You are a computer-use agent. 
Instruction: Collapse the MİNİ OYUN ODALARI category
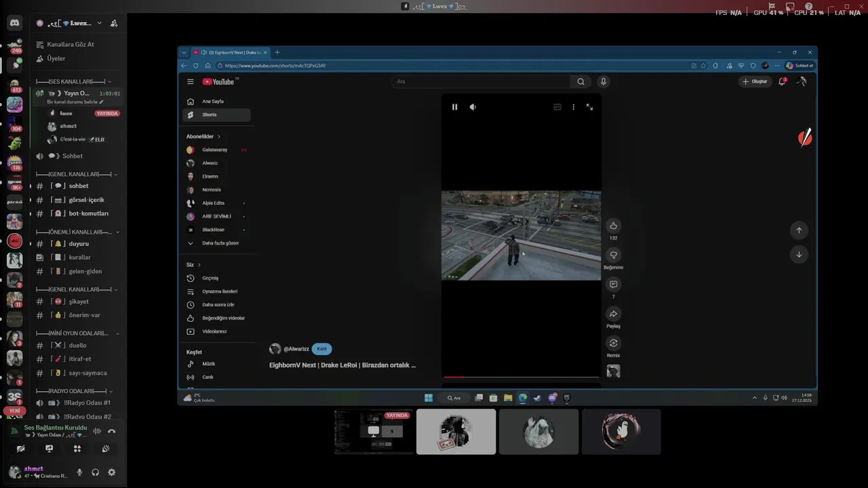click(x=78, y=333)
